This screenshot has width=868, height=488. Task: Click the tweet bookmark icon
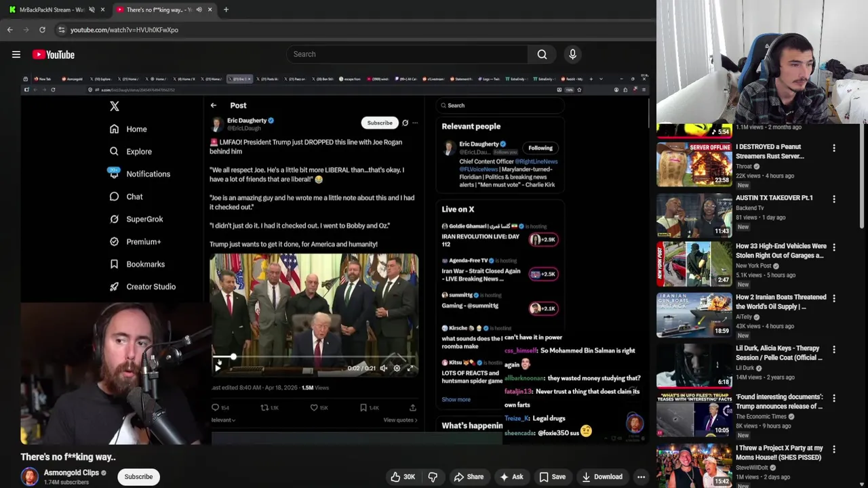tap(363, 407)
